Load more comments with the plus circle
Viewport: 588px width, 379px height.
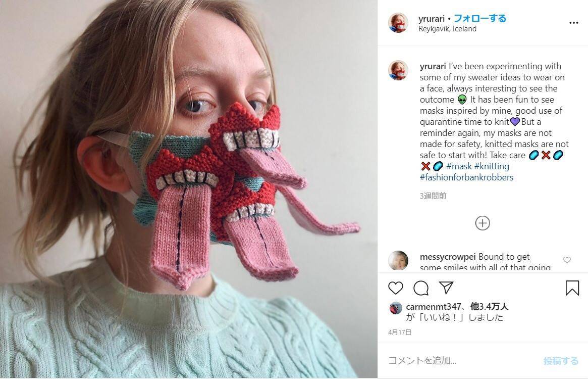point(483,223)
